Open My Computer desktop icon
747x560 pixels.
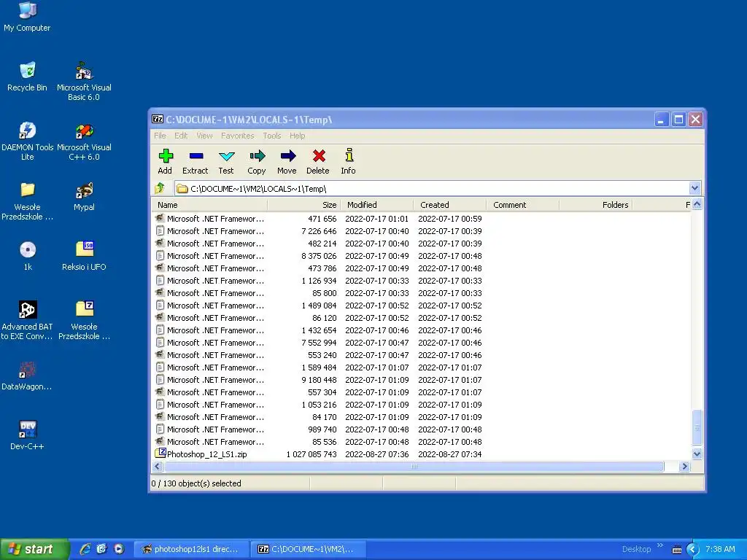click(x=27, y=17)
